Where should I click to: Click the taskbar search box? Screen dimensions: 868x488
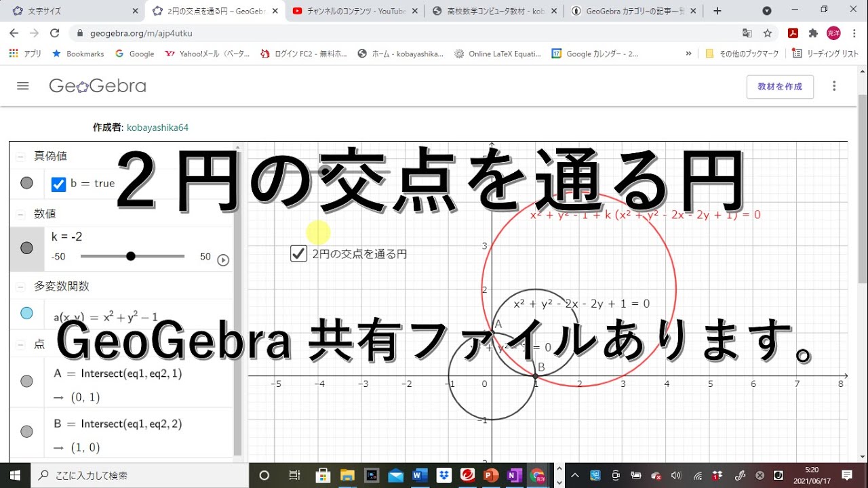(139, 475)
